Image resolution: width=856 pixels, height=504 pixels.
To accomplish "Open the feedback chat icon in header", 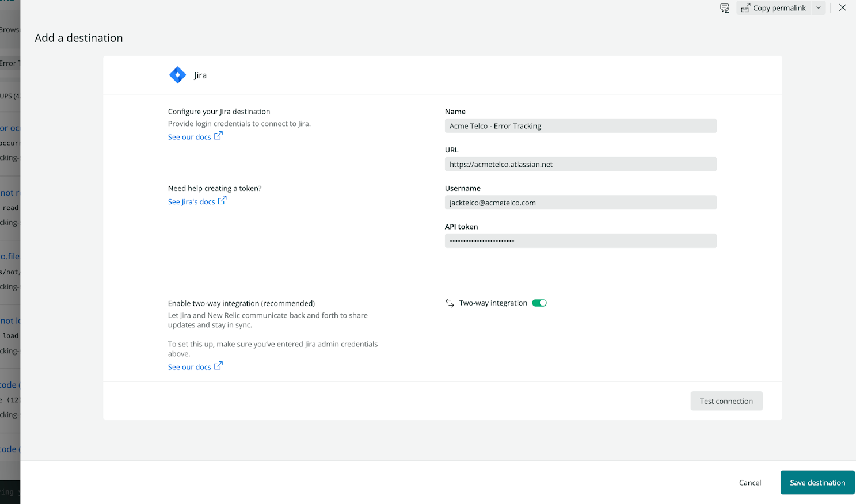I will tap(725, 8).
